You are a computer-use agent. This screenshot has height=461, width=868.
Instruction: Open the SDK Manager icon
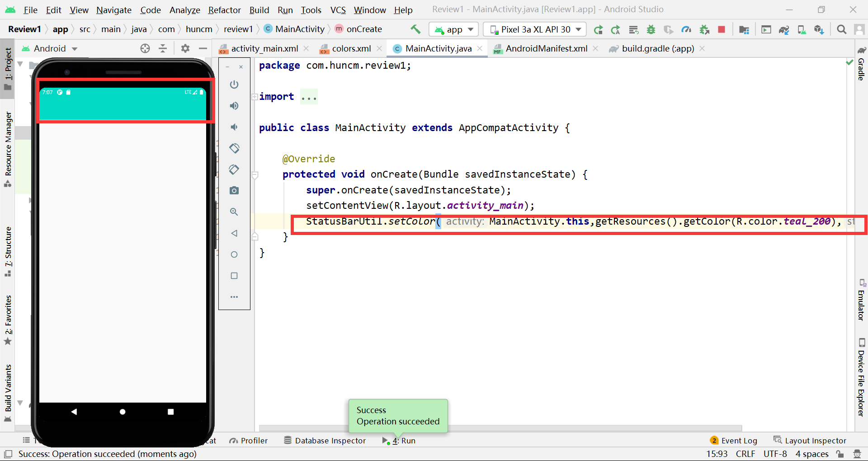click(819, 30)
